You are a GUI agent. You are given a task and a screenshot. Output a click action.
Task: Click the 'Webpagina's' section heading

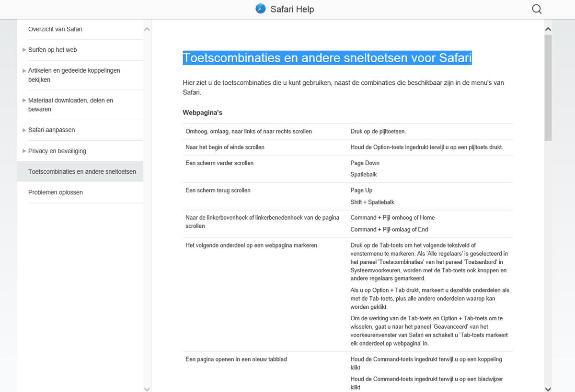202,113
